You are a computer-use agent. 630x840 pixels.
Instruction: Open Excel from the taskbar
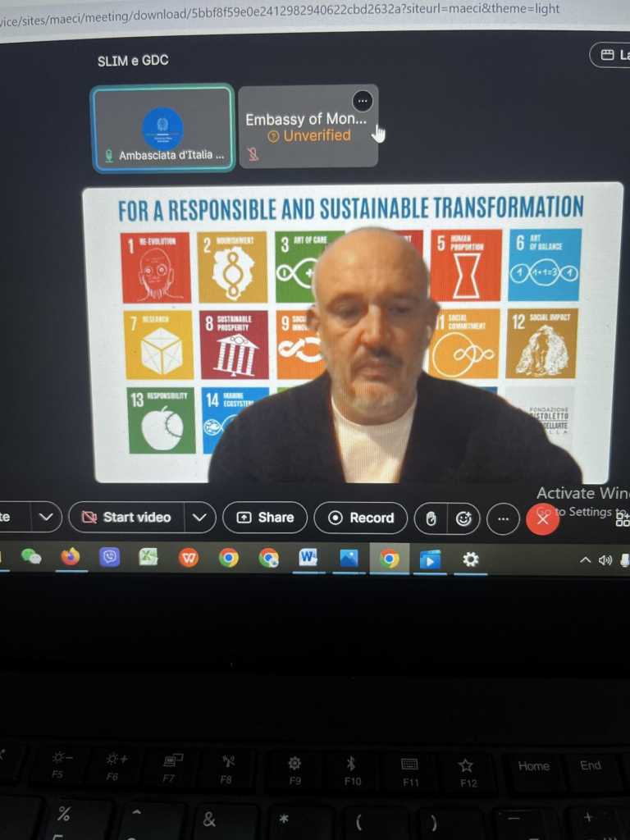(148, 557)
